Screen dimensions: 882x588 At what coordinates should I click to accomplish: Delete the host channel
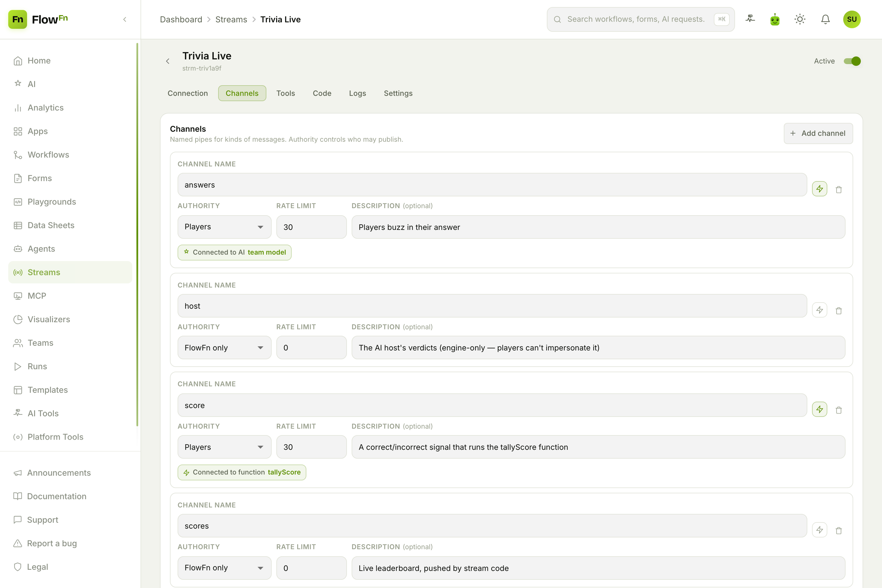click(838, 310)
